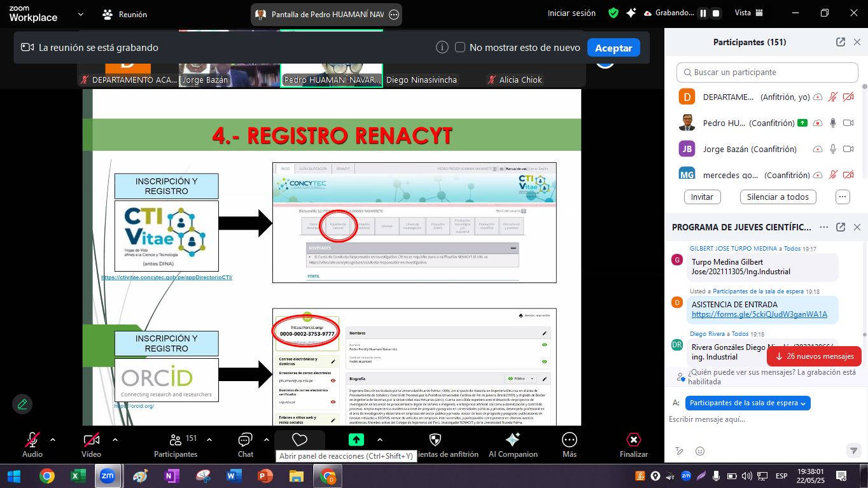This screenshot has width=868, height=488.
Task: Toggle Jorge Bazán microphone icon
Action: (x=833, y=150)
